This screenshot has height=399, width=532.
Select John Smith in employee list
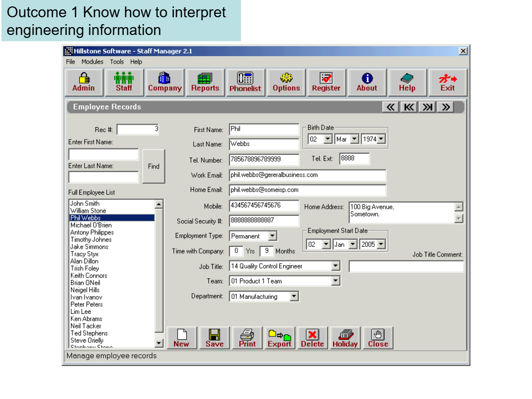tap(112, 203)
